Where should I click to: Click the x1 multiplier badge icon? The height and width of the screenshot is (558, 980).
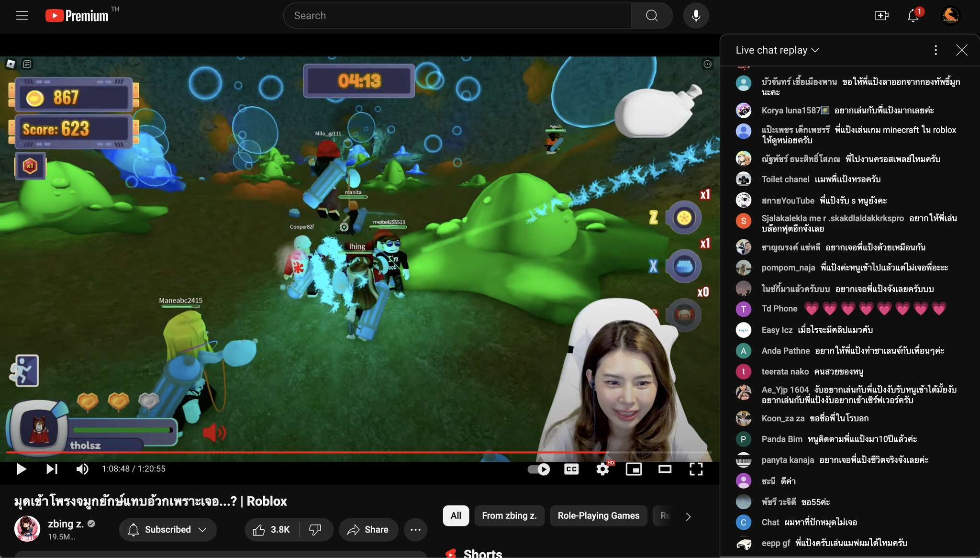(x=30, y=166)
